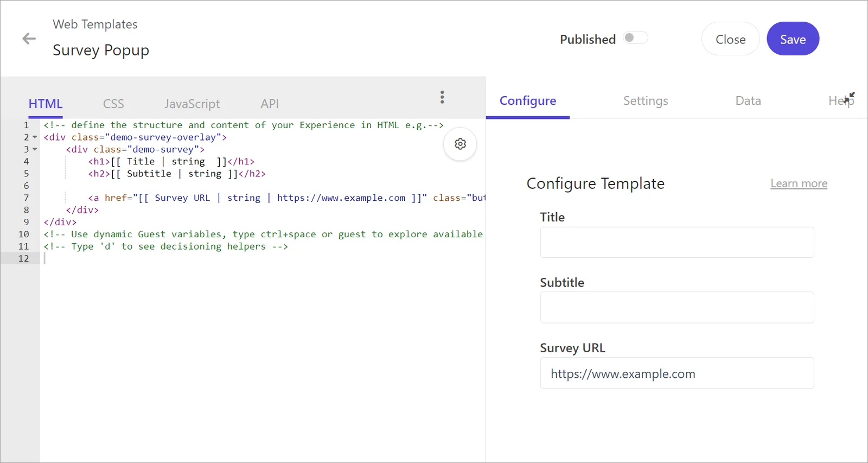Focus the Title input field
This screenshot has height=463, width=868.
pyautogui.click(x=677, y=242)
